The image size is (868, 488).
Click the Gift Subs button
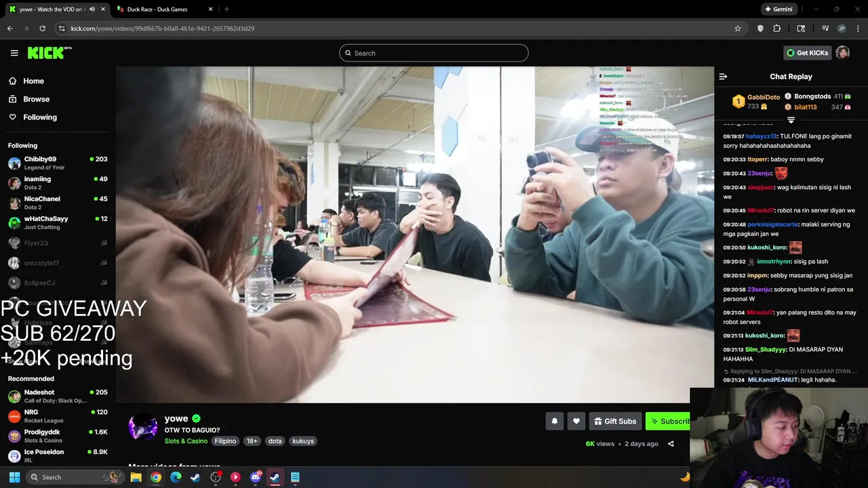tap(615, 421)
